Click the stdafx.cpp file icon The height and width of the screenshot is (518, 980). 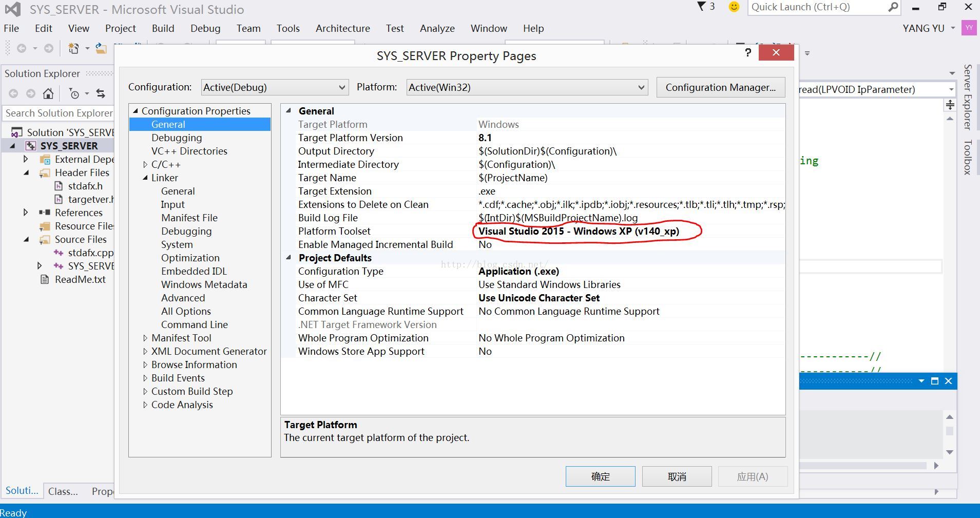point(59,253)
